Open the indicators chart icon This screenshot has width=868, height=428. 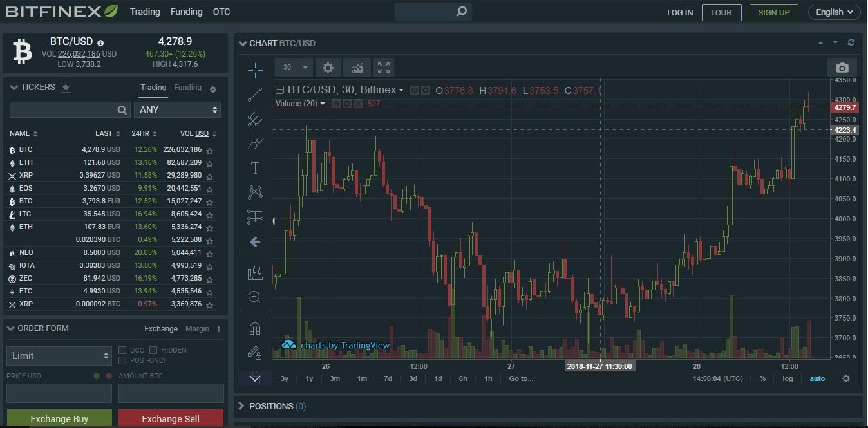tap(357, 68)
